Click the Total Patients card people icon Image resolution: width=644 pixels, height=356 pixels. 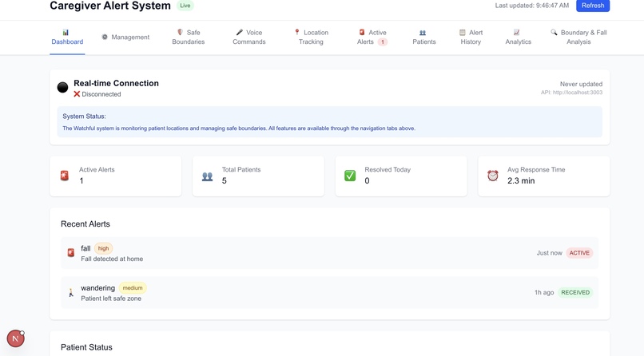208,176
